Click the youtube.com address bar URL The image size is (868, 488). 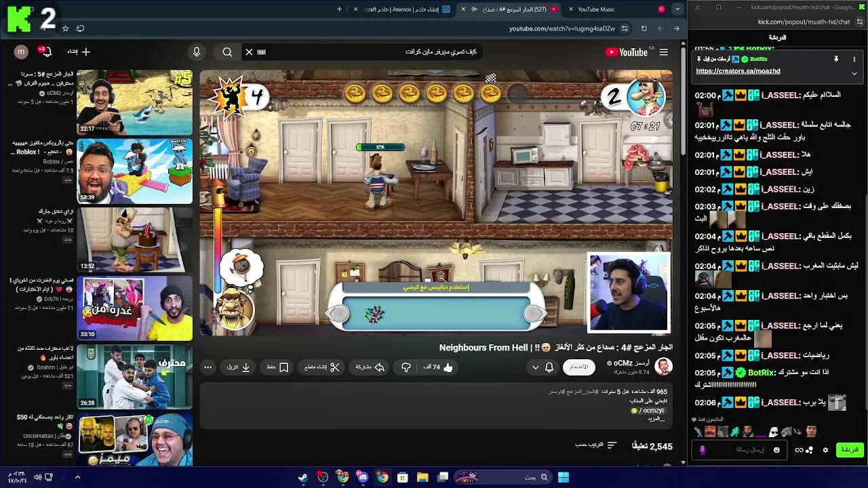pos(562,28)
